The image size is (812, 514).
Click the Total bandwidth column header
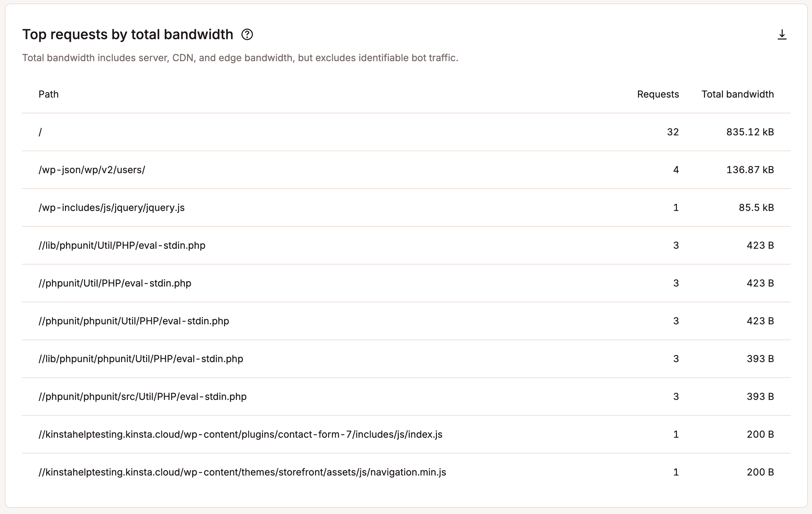tap(737, 94)
